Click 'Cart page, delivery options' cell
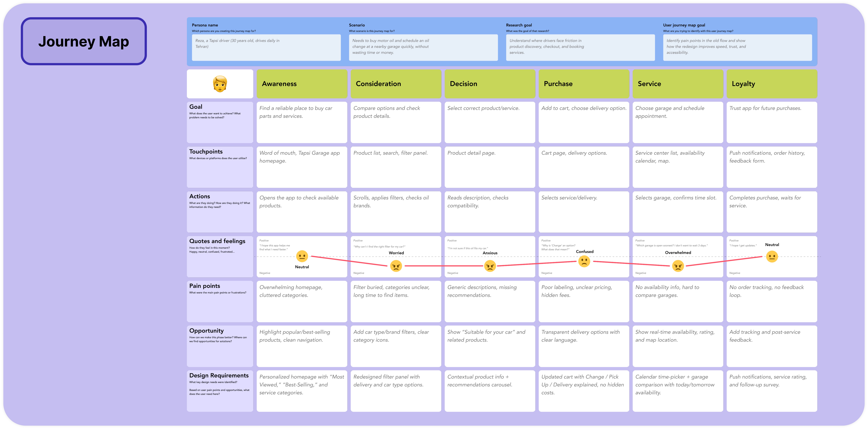The image size is (868, 429). click(x=584, y=167)
